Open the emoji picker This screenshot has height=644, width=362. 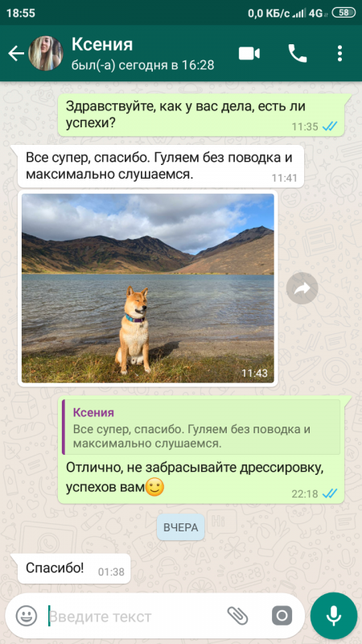click(x=27, y=616)
